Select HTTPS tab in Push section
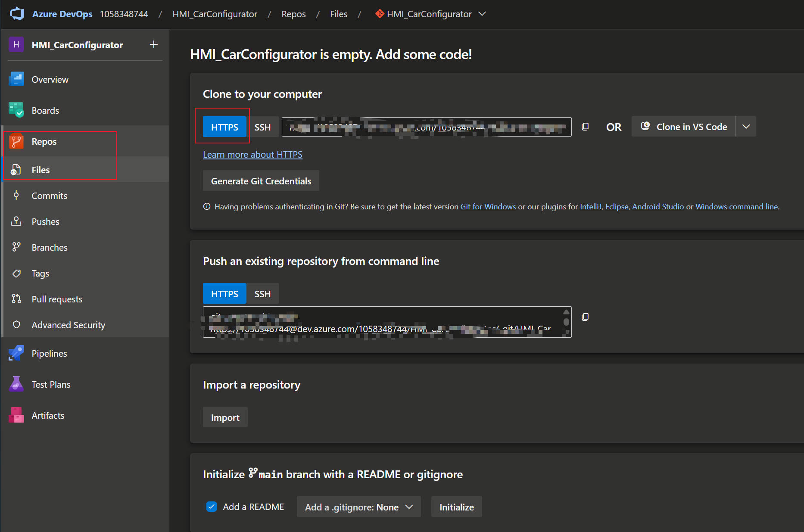Screen dimensions: 804x532 pyautogui.click(x=224, y=294)
